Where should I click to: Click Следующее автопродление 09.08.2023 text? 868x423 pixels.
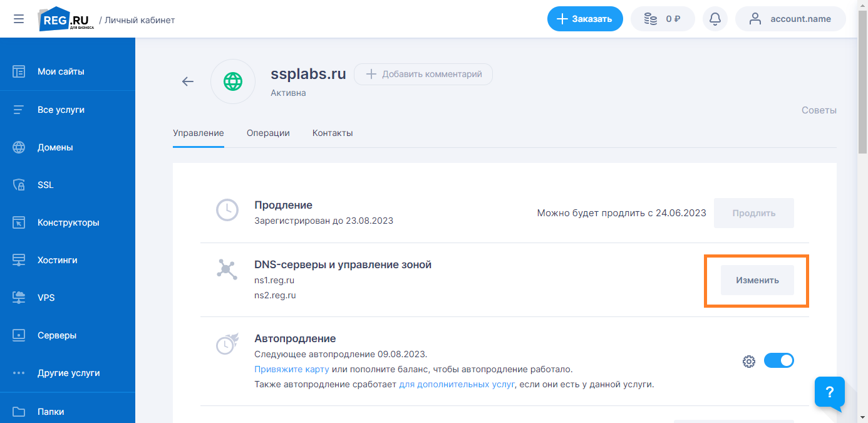[x=341, y=354]
